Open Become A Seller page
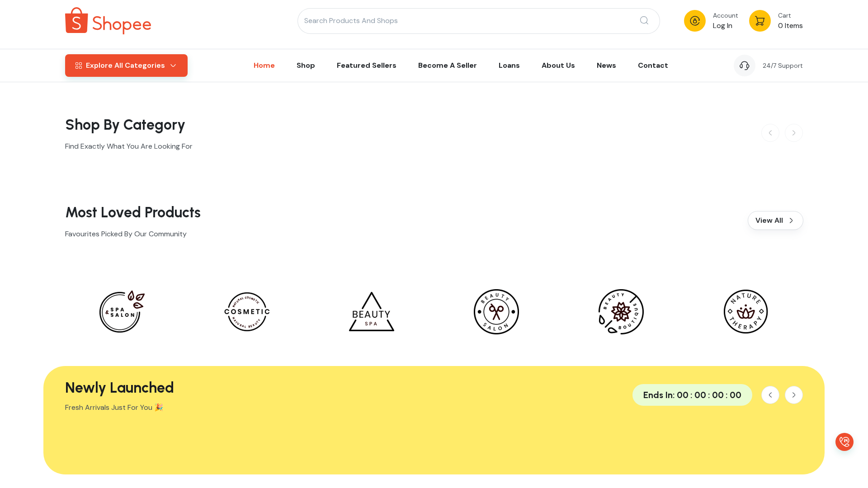Screen dimensions: 868x488 [x=448, y=66]
